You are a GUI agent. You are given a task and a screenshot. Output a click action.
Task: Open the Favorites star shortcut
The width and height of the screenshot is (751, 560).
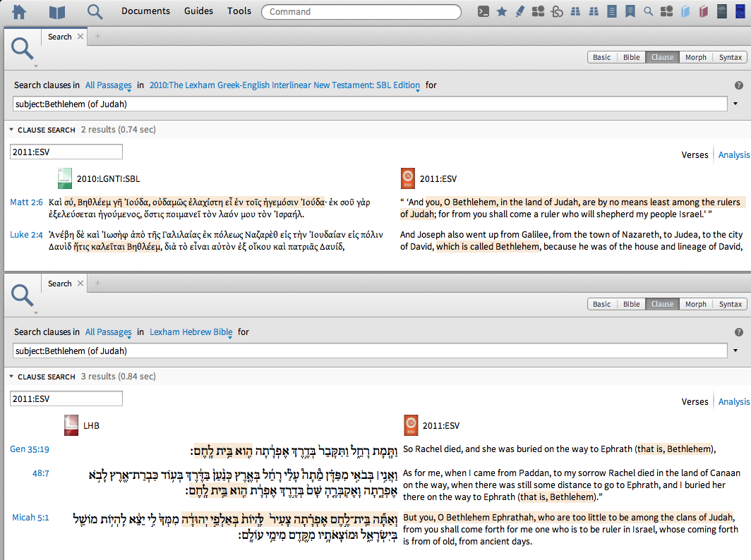(x=502, y=11)
